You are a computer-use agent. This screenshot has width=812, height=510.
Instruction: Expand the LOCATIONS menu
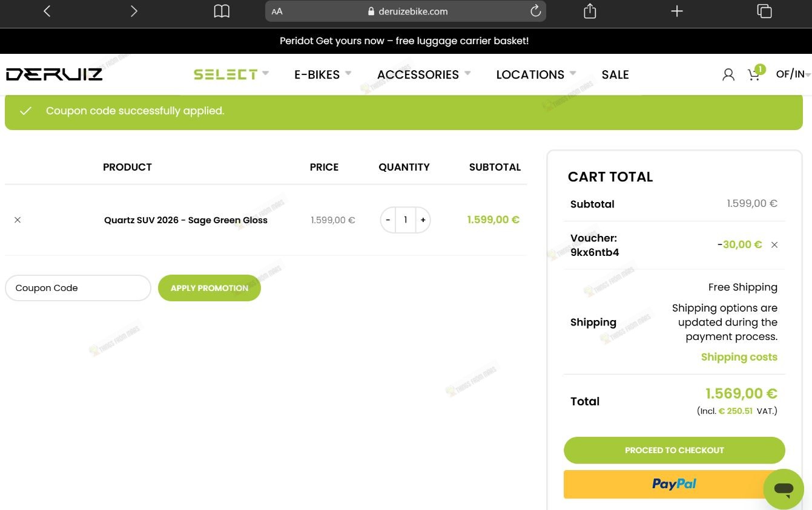tap(536, 74)
